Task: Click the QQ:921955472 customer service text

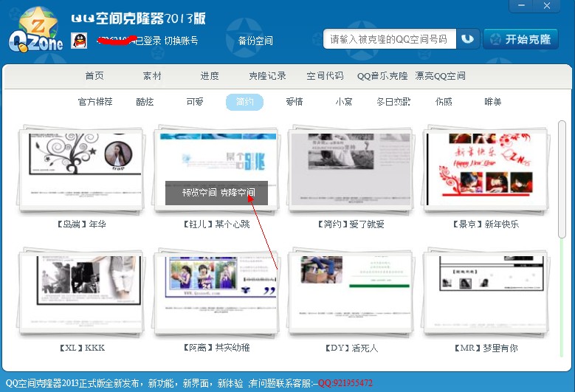Action: point(345,383)
